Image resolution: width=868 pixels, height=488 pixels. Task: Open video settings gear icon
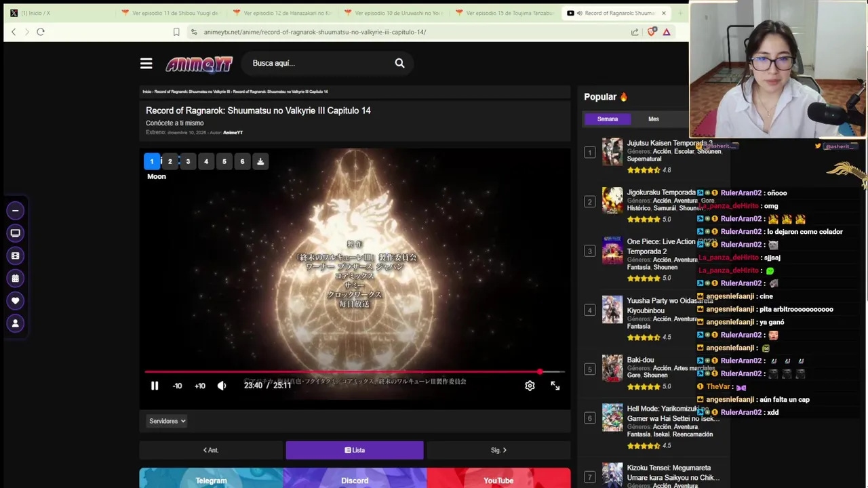pyautogui.click(x=530, y=386)
